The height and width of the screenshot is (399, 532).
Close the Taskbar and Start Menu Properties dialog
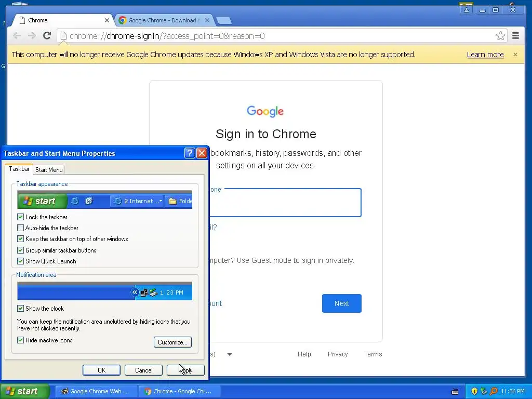202,153
